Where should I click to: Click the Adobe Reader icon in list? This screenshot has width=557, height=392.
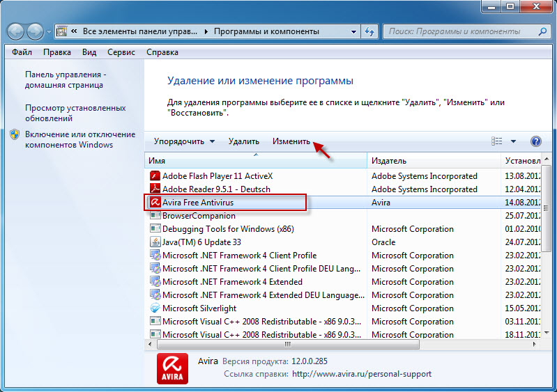point(155,189)
